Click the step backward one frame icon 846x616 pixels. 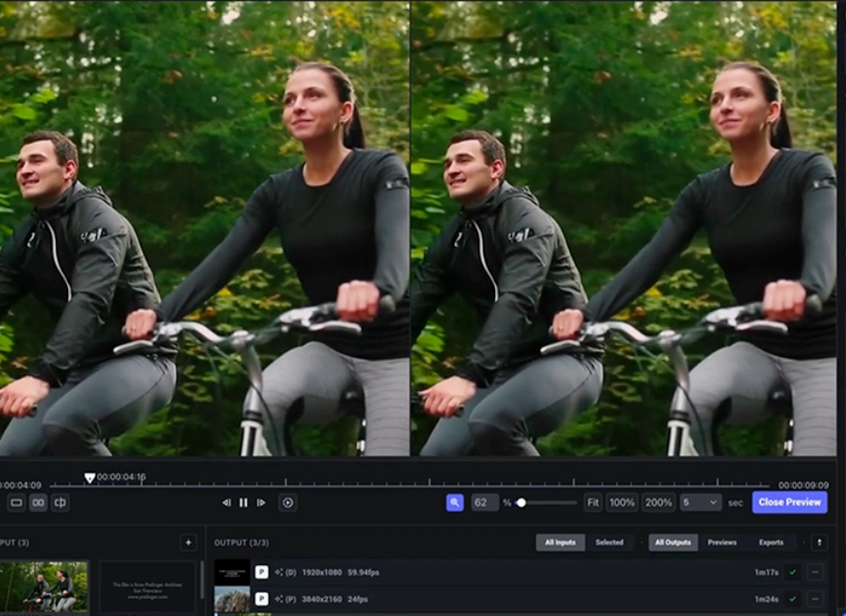click(x=226, y=501)
